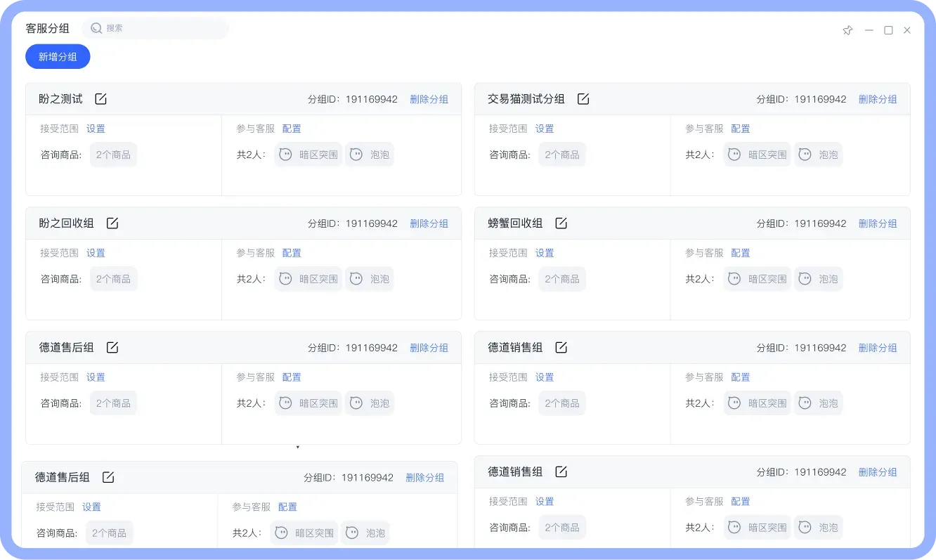Image resolution: width=936 pixels, height=560 pixels.
Task: Click the 分组ID 191169942 on the 螃蟹回收组 card
Action: tap(802, 224)
